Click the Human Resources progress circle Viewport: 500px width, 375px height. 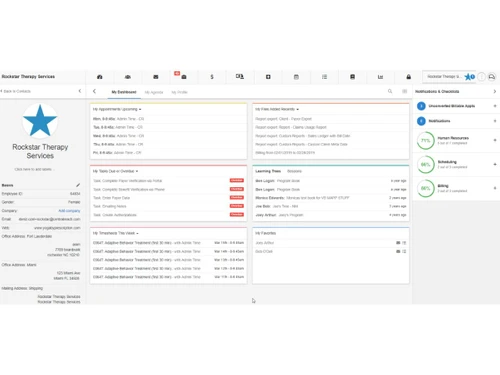click(426, 141)
